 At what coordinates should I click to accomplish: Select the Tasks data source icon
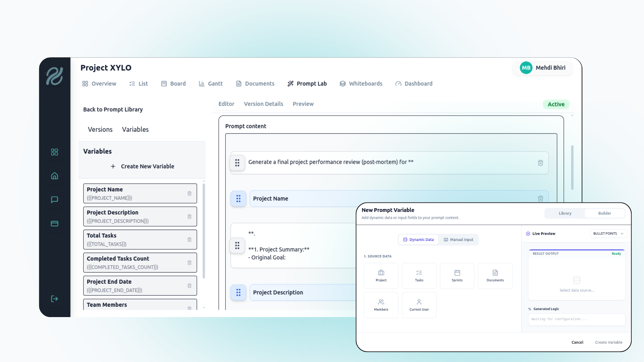click(x=419, y=276)
